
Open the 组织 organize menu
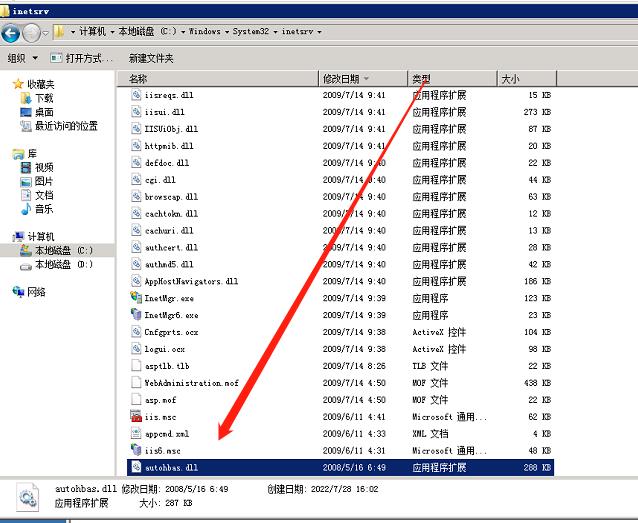pos(23,58)
